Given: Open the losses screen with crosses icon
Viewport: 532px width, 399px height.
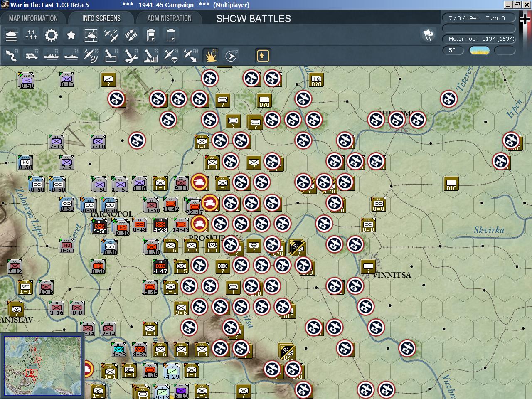Looking at the screenshot, I should (x=31, y=35).
